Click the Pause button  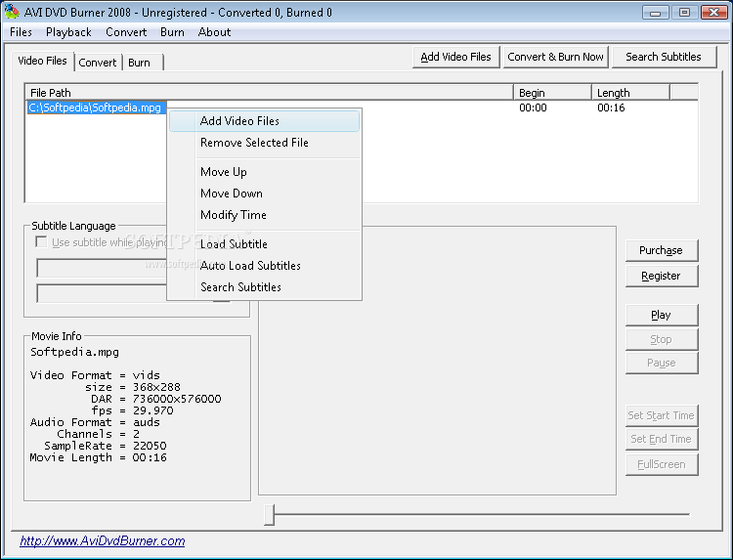pos(662,363)
